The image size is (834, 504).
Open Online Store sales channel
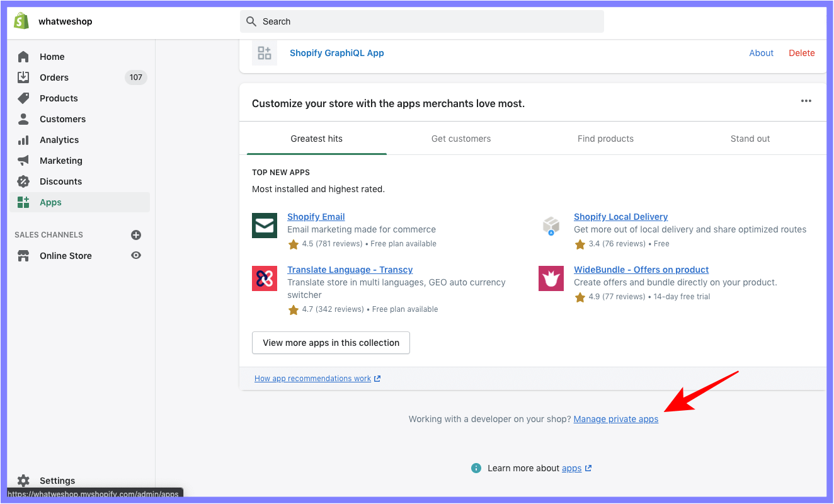pos(66,256)
